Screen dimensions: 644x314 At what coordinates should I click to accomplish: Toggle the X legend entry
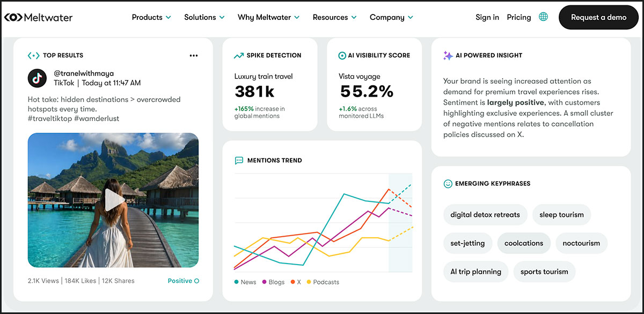[x=296, y=282]
